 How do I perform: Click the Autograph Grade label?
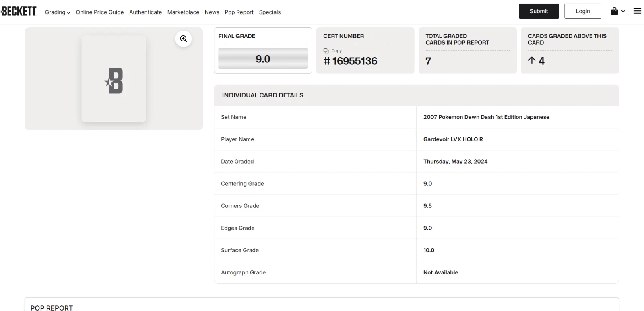243,272
